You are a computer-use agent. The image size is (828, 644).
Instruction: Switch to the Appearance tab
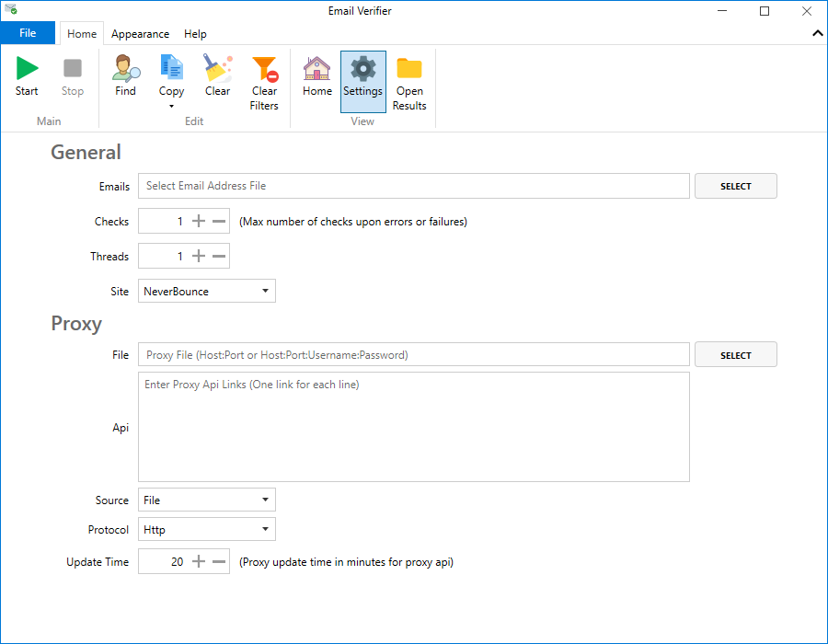140,34
